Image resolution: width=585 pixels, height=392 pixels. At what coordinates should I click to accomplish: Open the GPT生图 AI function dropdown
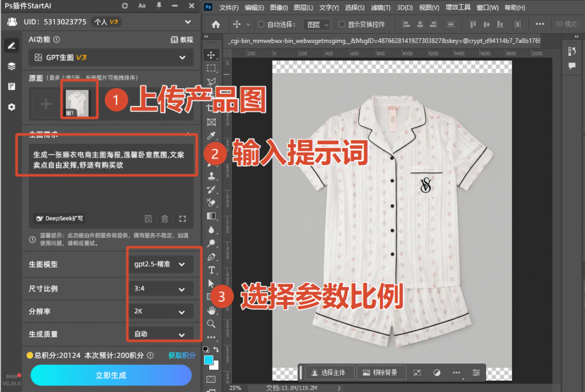tap(111, 58)
